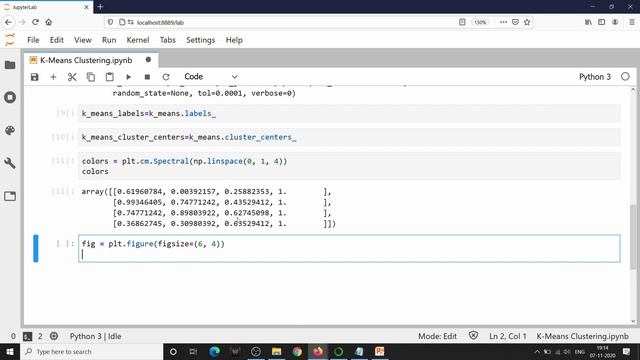The width and height of the screenshot is (640, 360).
Task: Reload the page with browser refresh icon
Action: 36,22
